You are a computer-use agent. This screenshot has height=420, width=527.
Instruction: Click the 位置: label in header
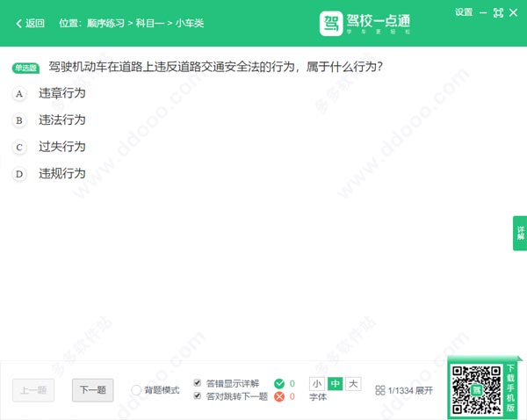tap(70, 23)
